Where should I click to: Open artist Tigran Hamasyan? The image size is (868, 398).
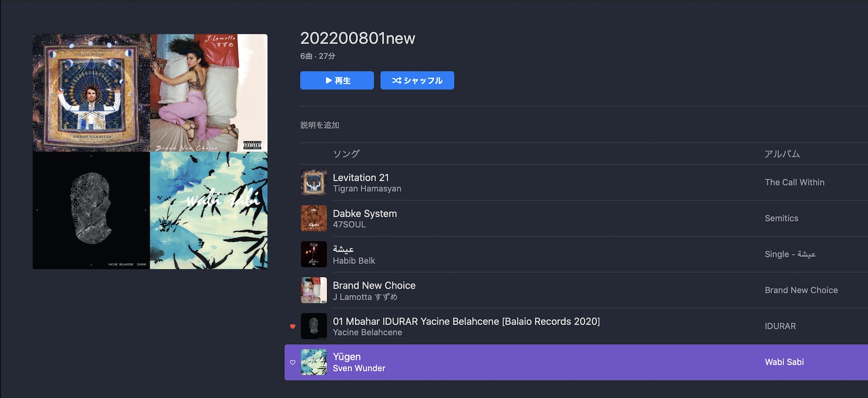pyautogui.click(x=367, y=188)
